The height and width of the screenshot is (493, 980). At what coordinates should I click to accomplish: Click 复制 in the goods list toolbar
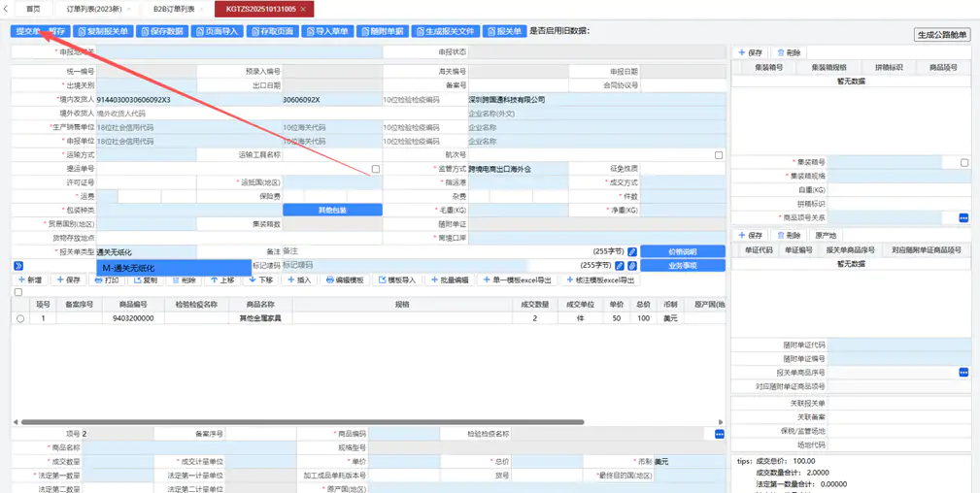pos(146,279)
